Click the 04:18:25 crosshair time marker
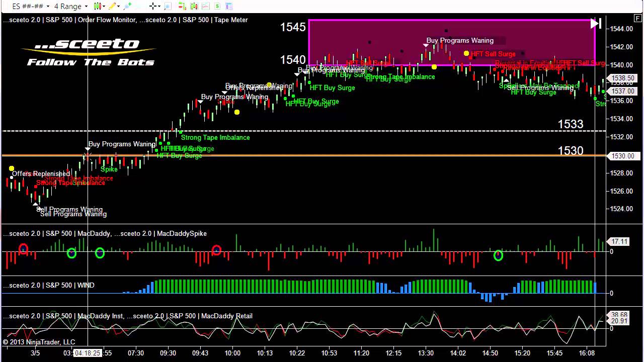Image resolution: width=644 pixels, height=362 pixels. point(88,353)
